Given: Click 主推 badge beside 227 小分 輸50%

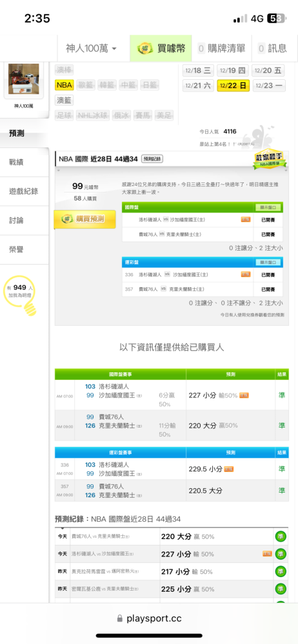Looking at the screenshot, I should tap(244, 395).
